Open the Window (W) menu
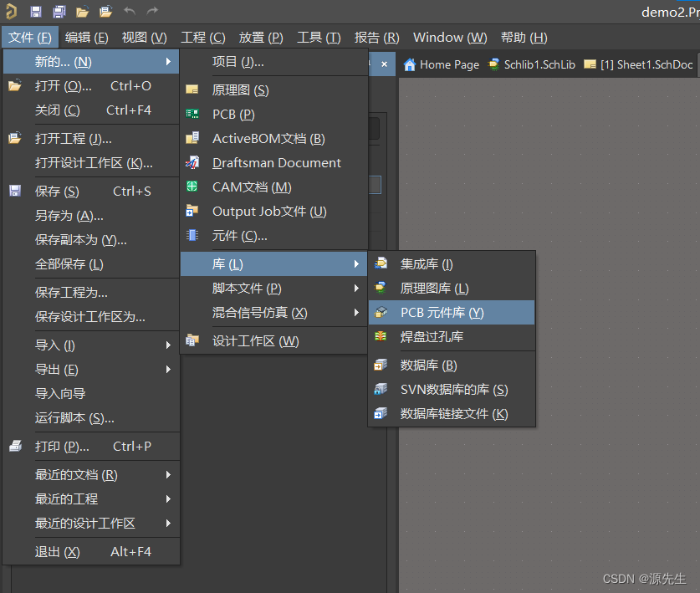This screenshot has width=700, height=593. click(x=450, y=37)
